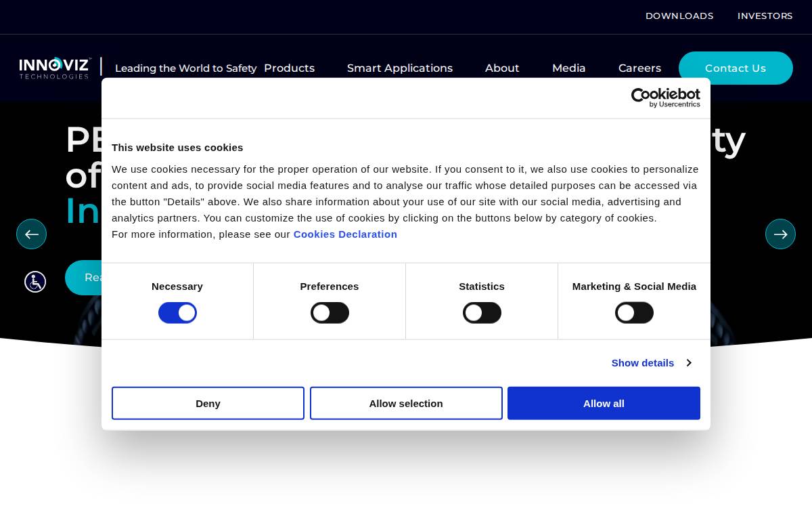The height and width of the screenshot is (508, 812).
Task: Open the Cookies Declaration link
Action: tap(345, 234)
